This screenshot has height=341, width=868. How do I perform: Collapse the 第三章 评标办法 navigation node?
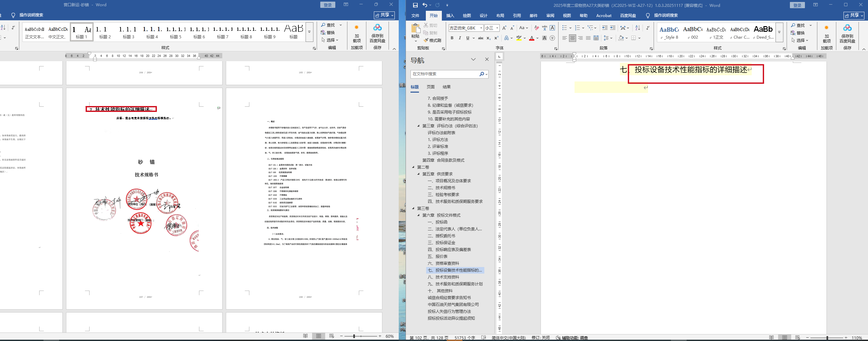pyautogui.click(x=419, y=126)
